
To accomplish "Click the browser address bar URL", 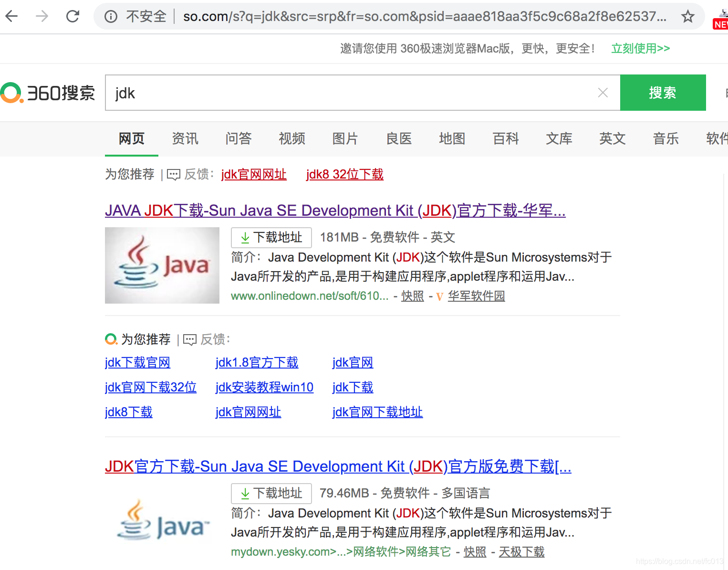I will point(425,17).
